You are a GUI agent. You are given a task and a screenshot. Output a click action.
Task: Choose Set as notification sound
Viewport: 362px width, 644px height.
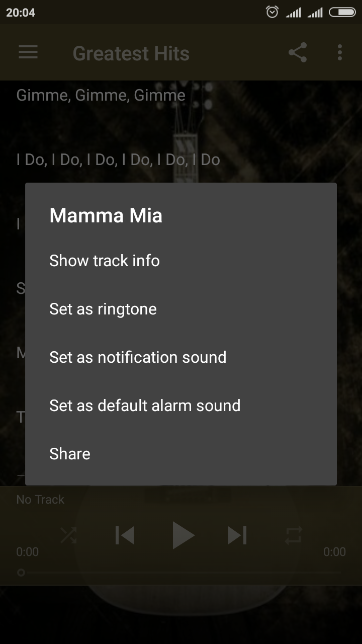click(138, 357)
